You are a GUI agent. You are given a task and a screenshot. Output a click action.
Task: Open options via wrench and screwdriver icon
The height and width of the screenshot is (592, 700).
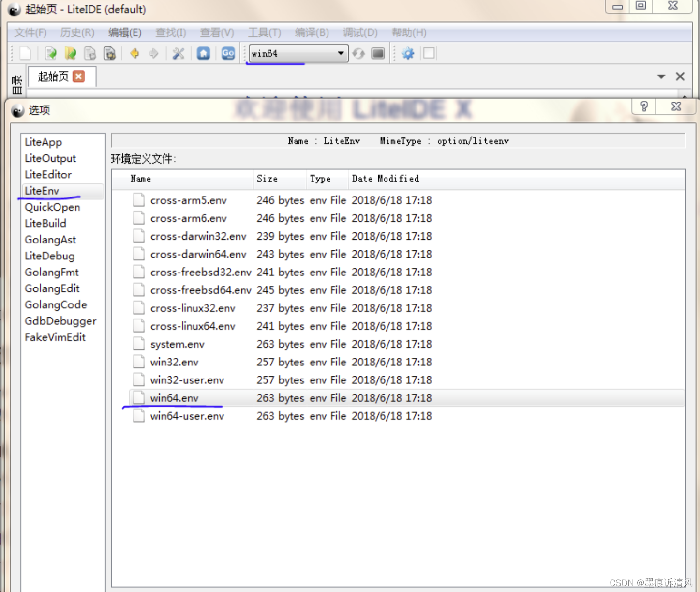[179, 53]
